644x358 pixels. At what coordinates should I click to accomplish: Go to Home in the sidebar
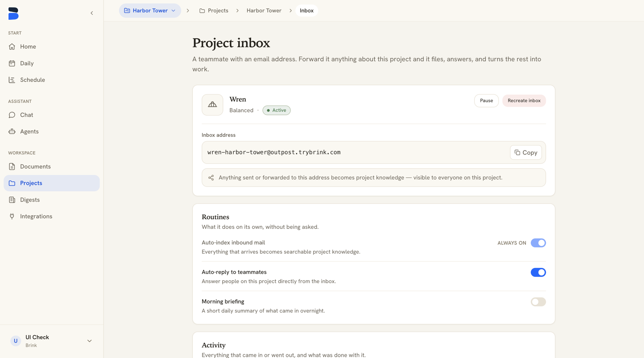tap(52, 47)
